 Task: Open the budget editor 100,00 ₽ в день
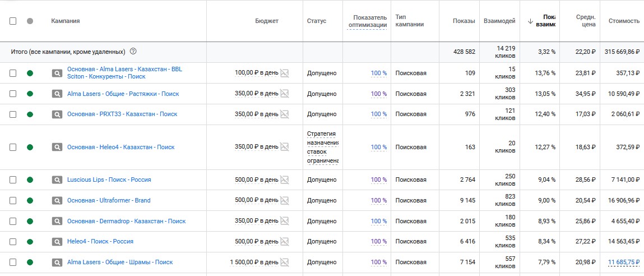click(256, 73)
